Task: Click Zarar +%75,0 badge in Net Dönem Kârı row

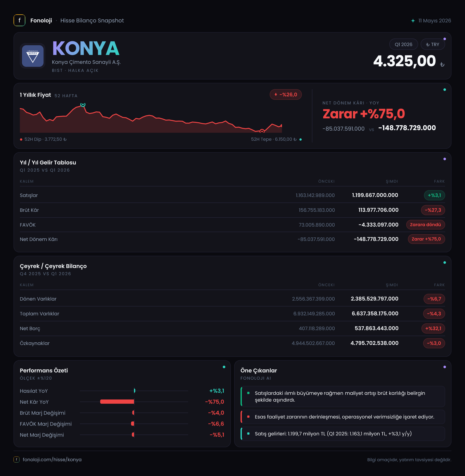Action: pyautogui.click(x=426, y=239)
